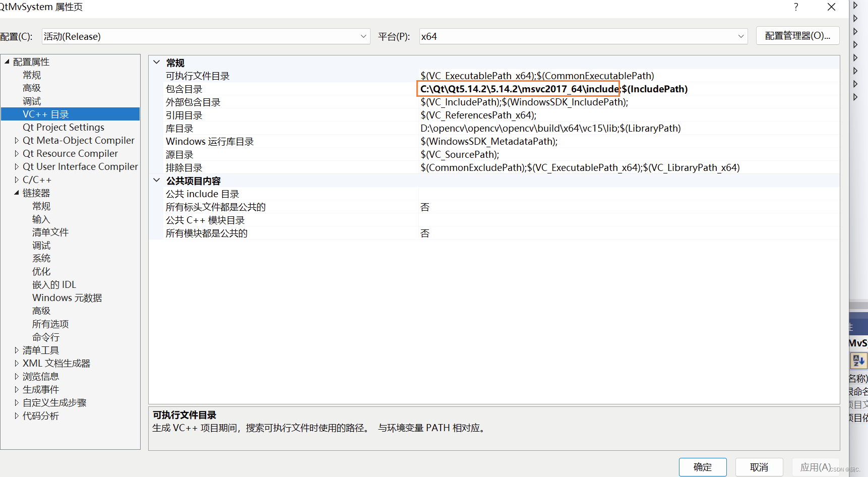Select 命令行 under 链接器
This screenshot has height=477, width=868.
click(46, 337)
